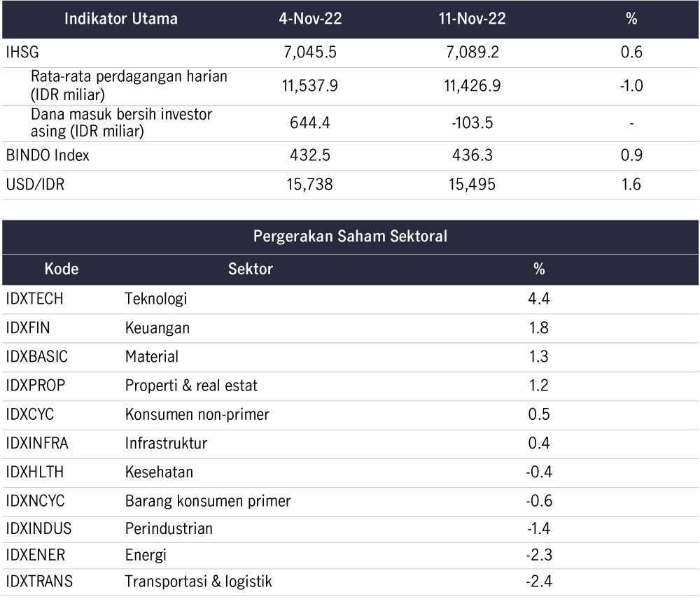Viewport: 700px width, 613px height.
Task: Click the percent change -1.0
Action: (631, 85)
